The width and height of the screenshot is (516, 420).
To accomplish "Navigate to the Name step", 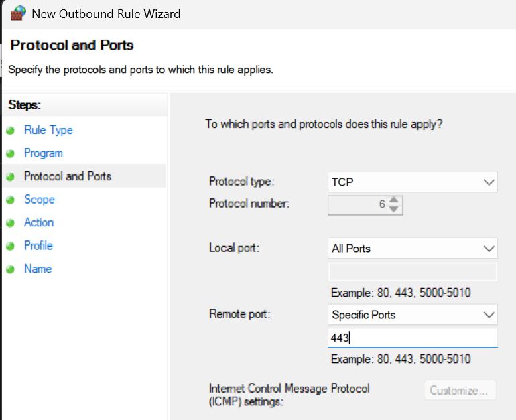I will click(x=38, y=269).
